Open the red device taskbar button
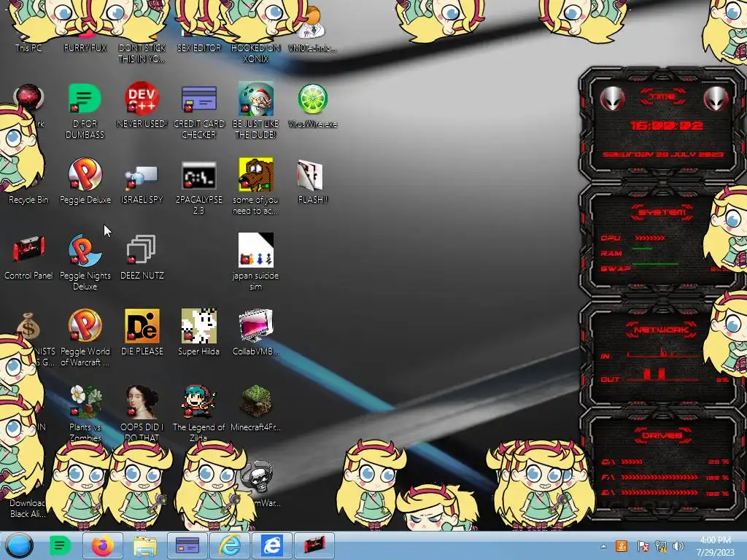The height and width of the screenshot is (560, 747). click(x=314, y=545)
